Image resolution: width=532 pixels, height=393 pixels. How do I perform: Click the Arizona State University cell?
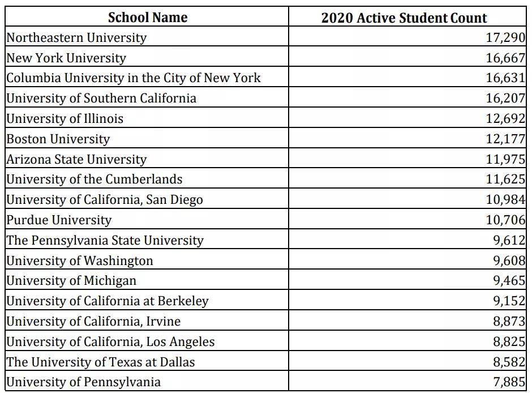pyautogui.click(x=76, y=159)
